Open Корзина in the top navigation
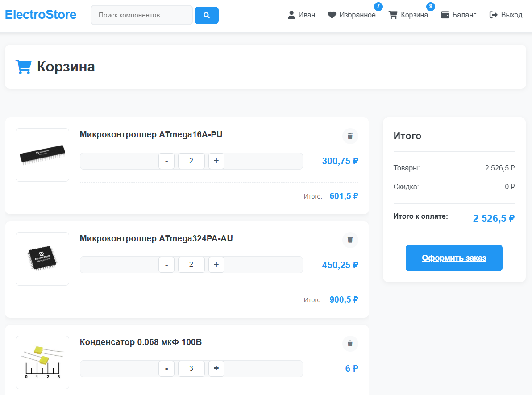The image size is (532, 395). tap(408, 15)
